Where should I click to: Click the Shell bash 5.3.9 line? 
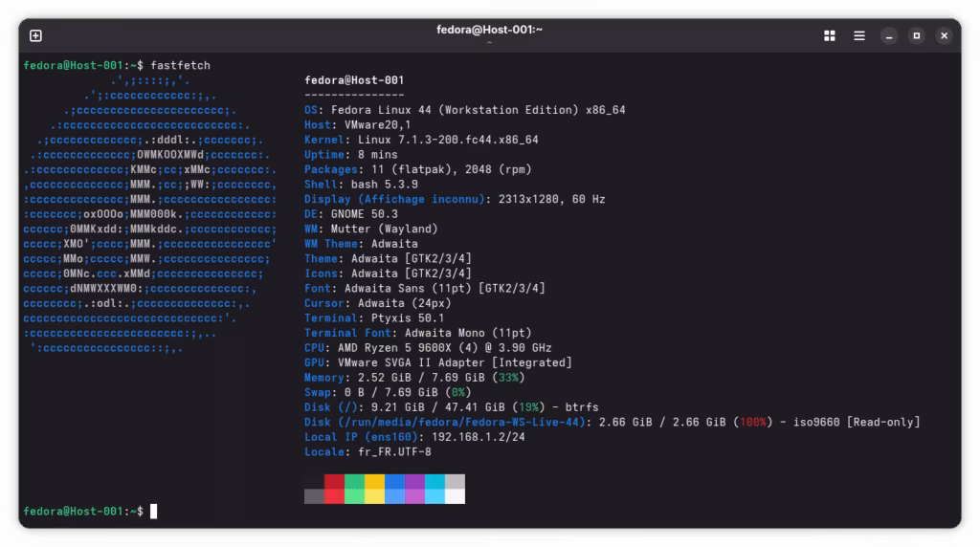coord(361,185)
